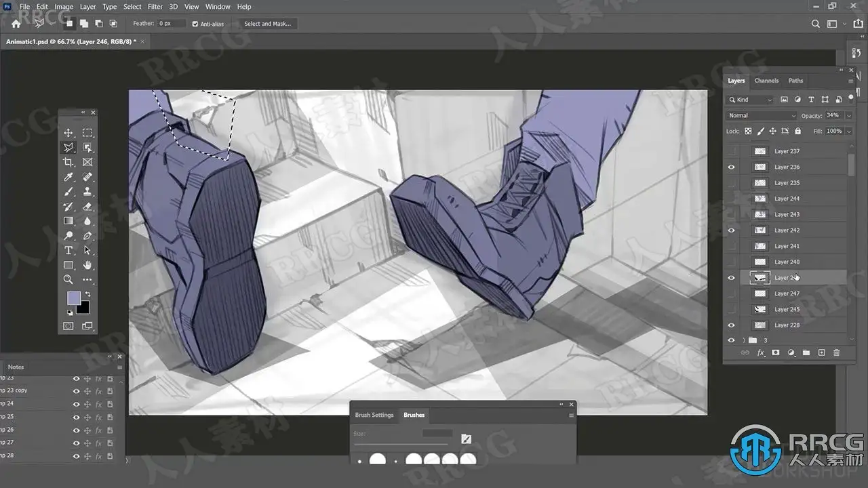
Task: Activate the Hand tool
Action: click(87, 265)
